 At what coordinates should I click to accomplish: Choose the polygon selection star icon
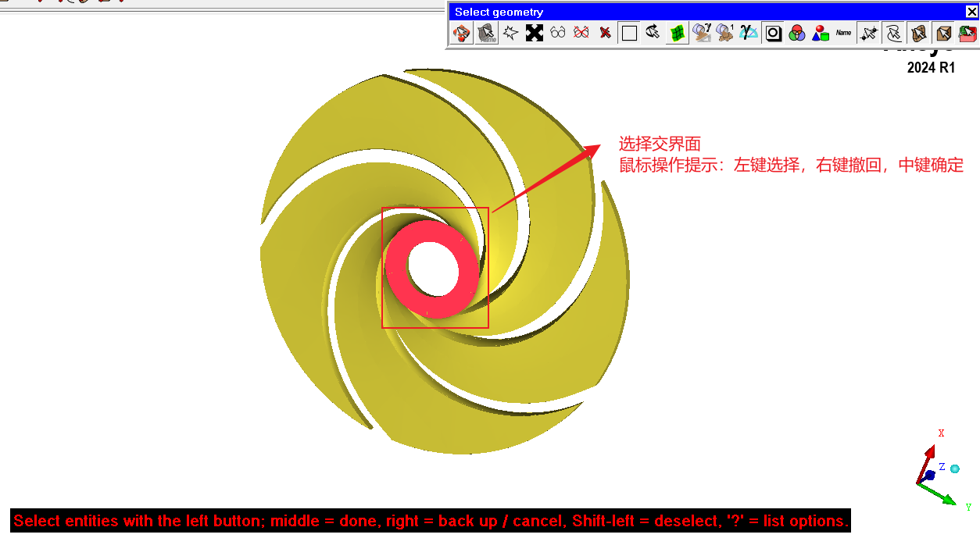point(510,33)
